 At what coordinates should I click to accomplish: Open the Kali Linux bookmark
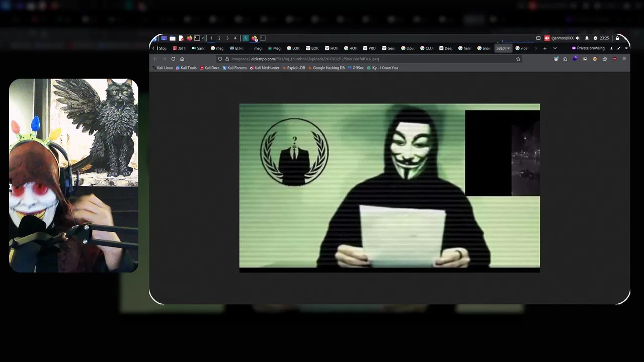point(163,68)
